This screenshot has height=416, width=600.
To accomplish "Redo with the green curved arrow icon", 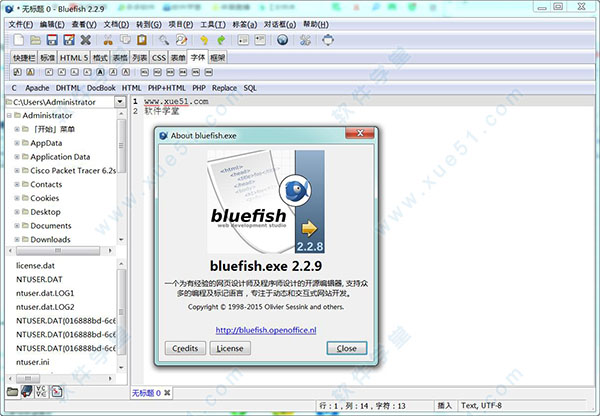I will pos(221,40).
